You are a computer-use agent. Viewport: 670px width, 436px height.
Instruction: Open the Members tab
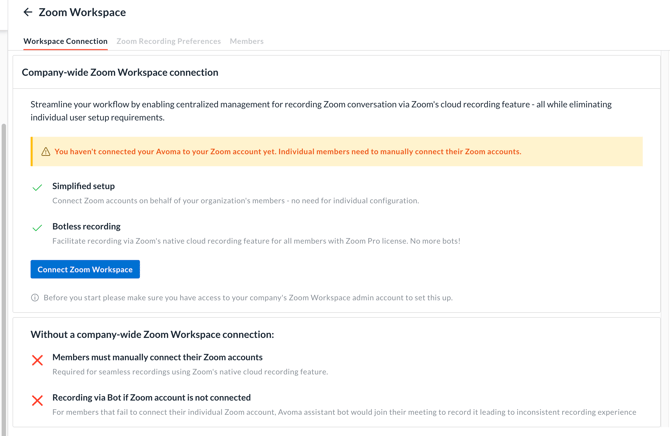247,41
